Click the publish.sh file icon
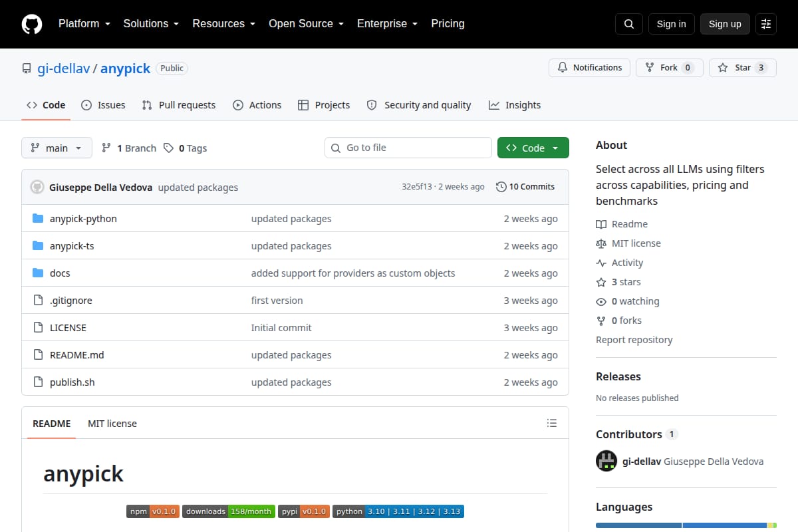The height and width of the screenshot is (532, 798). 38,382
